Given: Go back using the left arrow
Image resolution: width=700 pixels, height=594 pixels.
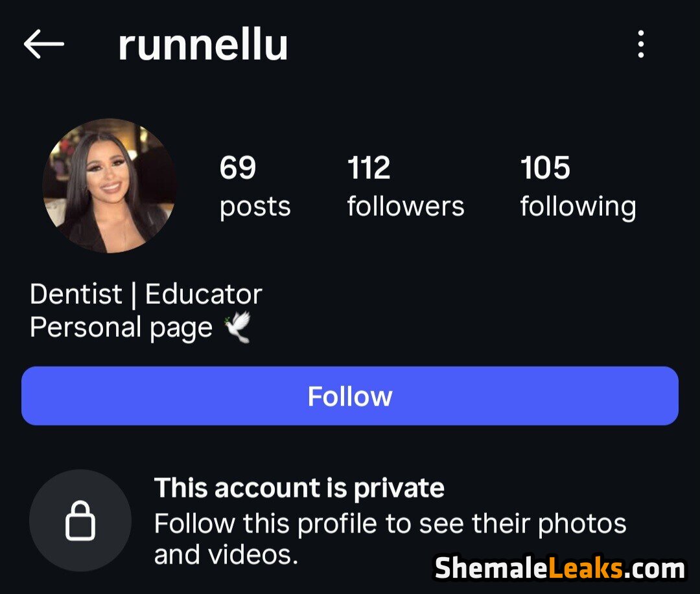Looking at the screenshot, I should [x=44, y=44].
